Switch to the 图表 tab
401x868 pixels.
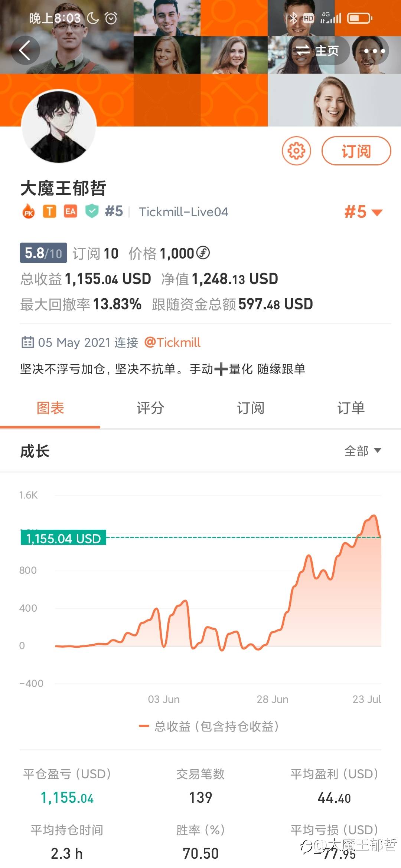point(50,408)
